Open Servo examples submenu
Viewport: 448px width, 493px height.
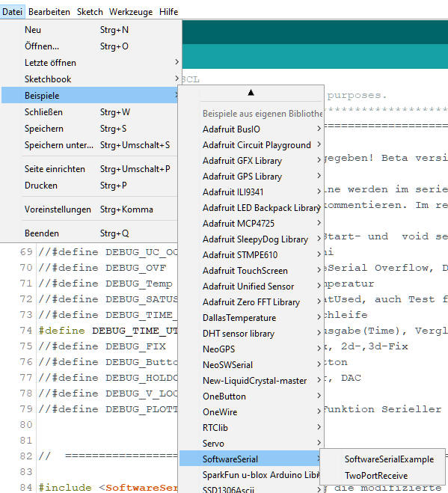pos(251,444)
